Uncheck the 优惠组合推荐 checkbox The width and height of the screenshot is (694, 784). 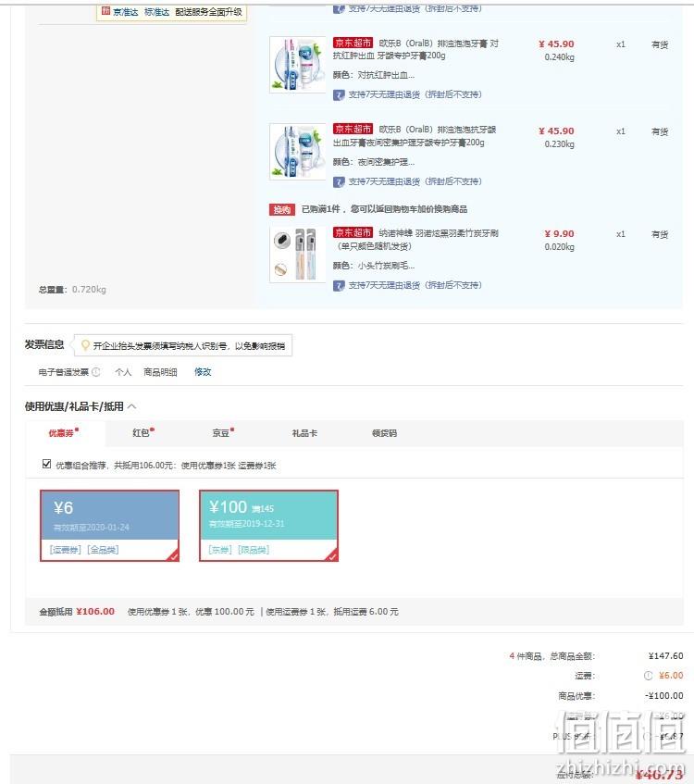coord(46,464)
